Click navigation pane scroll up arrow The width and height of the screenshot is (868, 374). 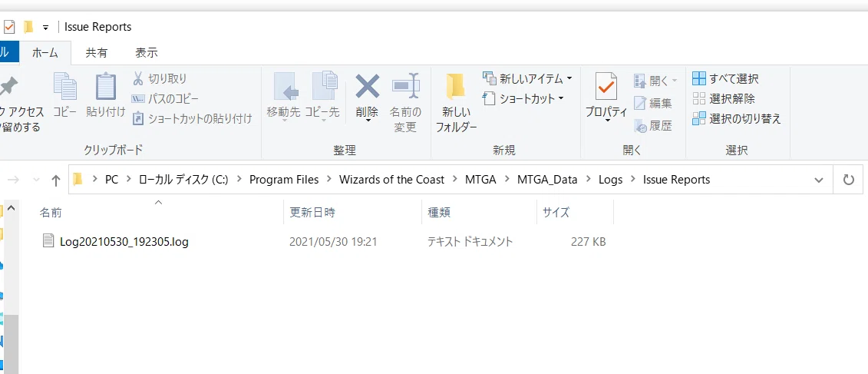coord(11,210)
